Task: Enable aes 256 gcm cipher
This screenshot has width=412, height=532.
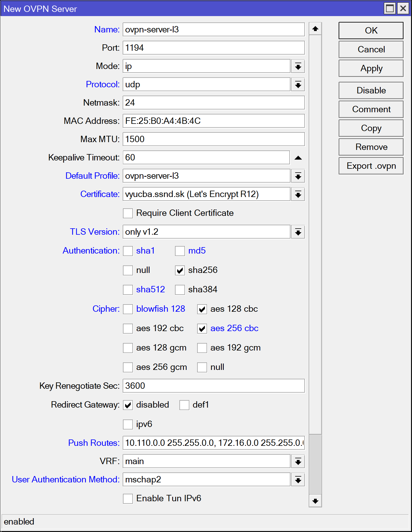Action: pyautogui.click(x=128, y=367)
